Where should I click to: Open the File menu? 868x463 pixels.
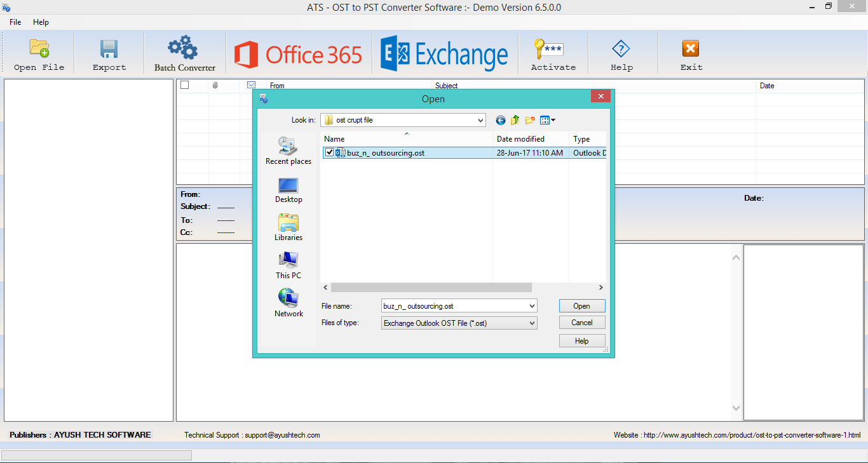pyautogui.click(x=15, y=22)
